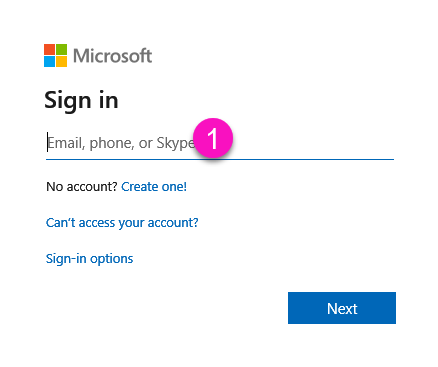Viewport: 438px width, 367px height.
Task: Click the Microsoft four-square logo
Action: pos(55,55)
